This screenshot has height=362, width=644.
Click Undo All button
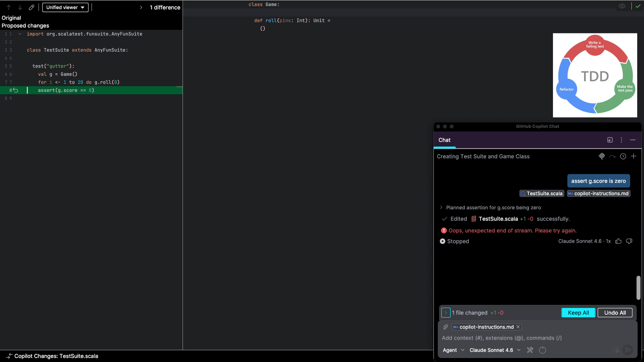click(615, 313)
